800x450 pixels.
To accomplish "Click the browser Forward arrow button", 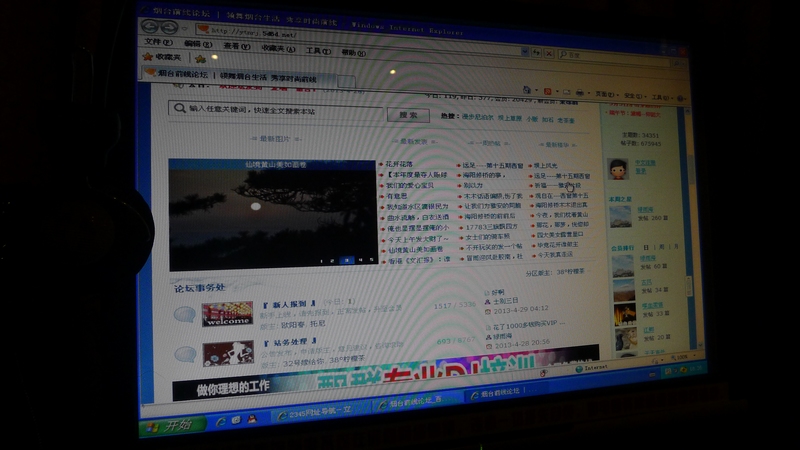I will 169,27.
